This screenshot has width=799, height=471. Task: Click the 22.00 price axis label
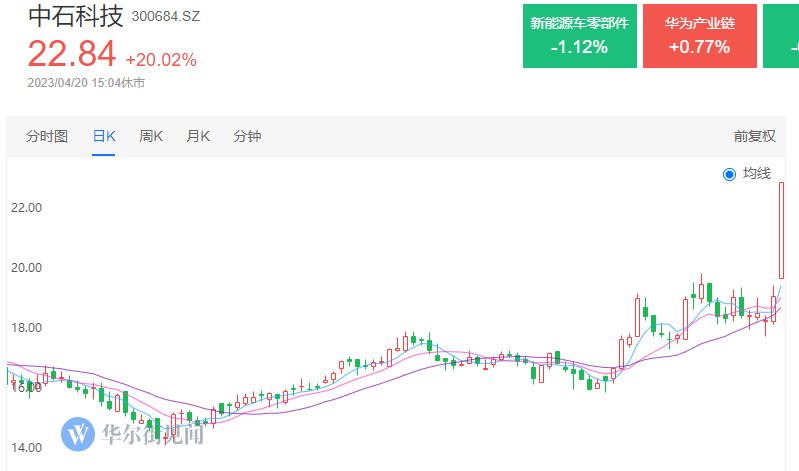coord(26,207)
